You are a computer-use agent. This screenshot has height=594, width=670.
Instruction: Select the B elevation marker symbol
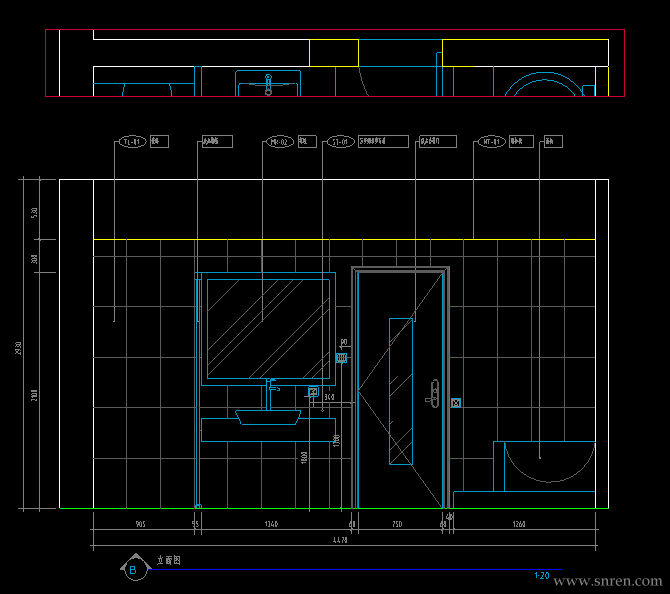tap(135, 568)
